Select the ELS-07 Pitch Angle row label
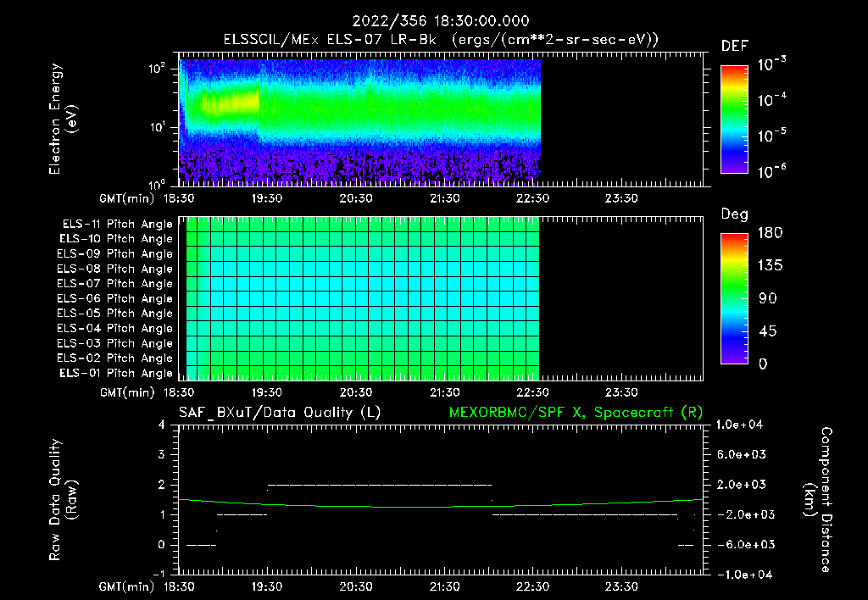Viewport: 868px width, 600px height. [x=115, y=283]
